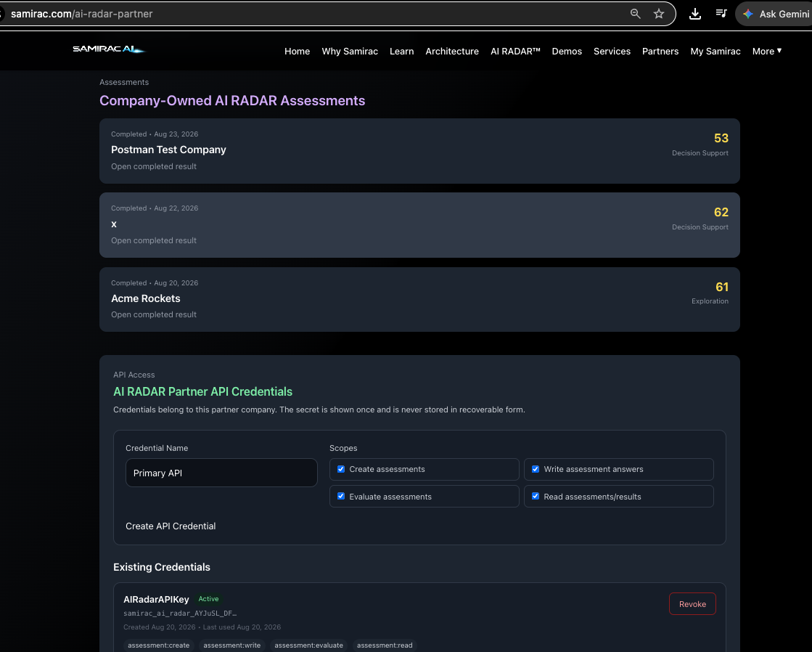This screenshot has height=652, width=812.
Task: Open the Architecture nav item
Action: point(452,52)
